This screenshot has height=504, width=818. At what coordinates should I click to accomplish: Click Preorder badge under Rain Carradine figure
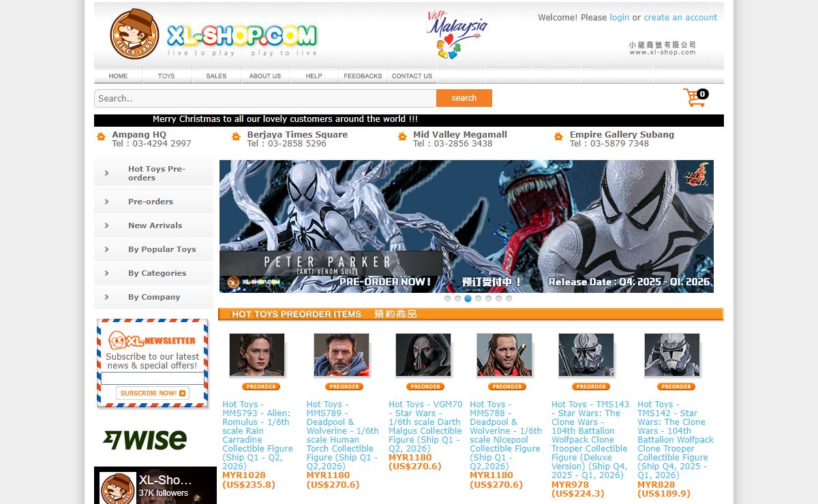tap(260, 387)
